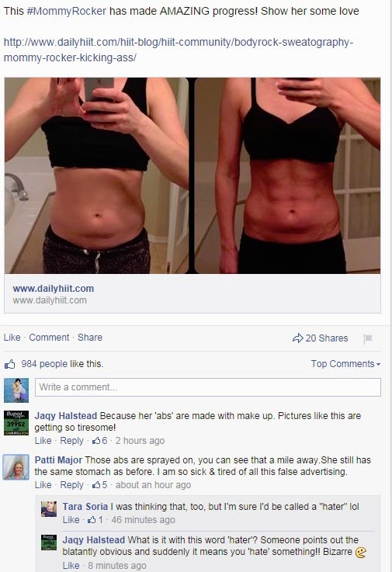The height and width of the screenshot is (572, 392).
Task: Click the Comment link under the post
Action: pyautogui.click(x=49, y=338)
